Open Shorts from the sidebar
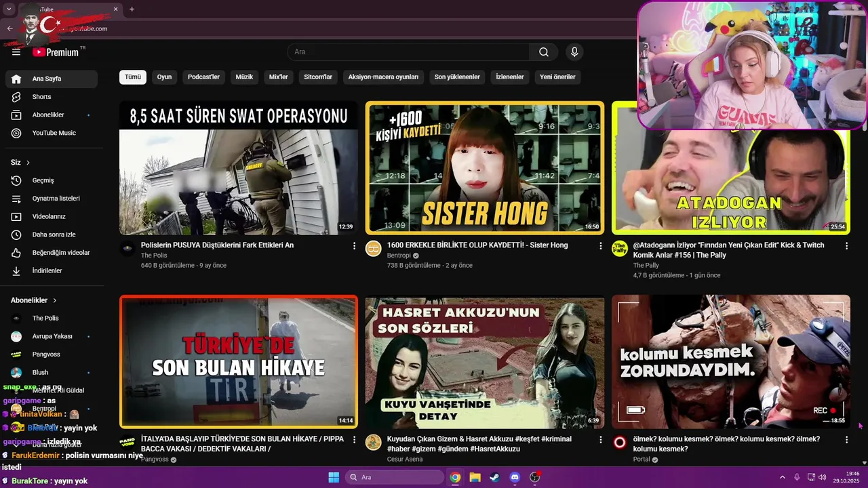The image size is (868, 488). pyautogui.click(x=52, y=97)
